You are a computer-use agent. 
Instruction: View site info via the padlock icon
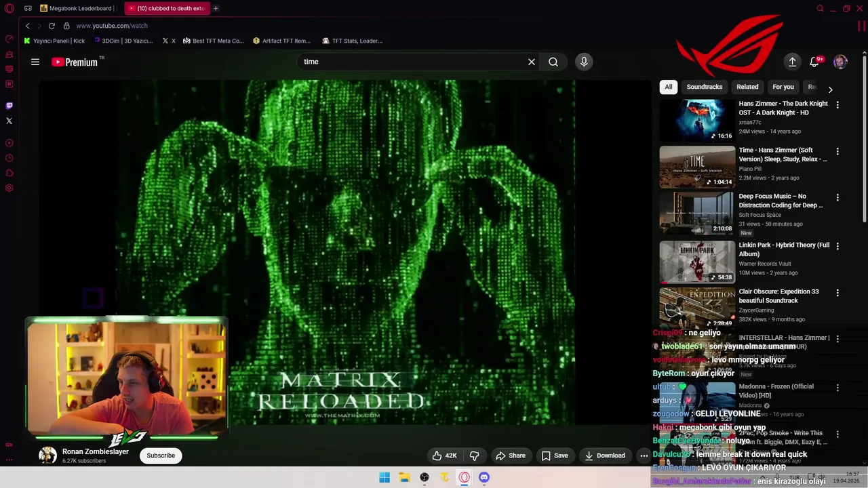tap(66, 26)
